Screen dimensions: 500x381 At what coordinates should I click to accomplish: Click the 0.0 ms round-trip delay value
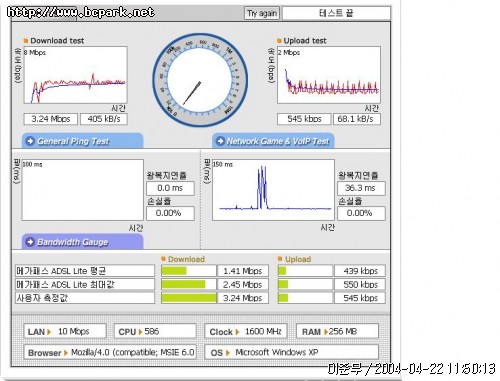tap(170, 188)
